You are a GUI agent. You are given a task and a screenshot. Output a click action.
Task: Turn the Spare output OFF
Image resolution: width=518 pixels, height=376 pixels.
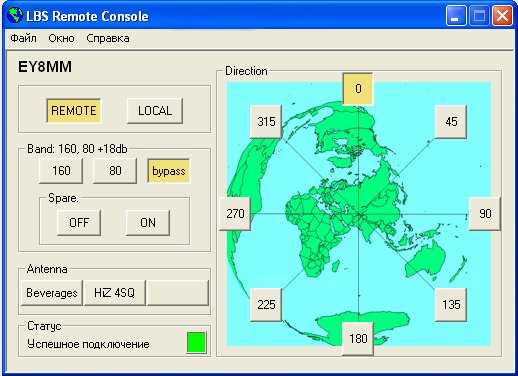[x=79, y=223]
